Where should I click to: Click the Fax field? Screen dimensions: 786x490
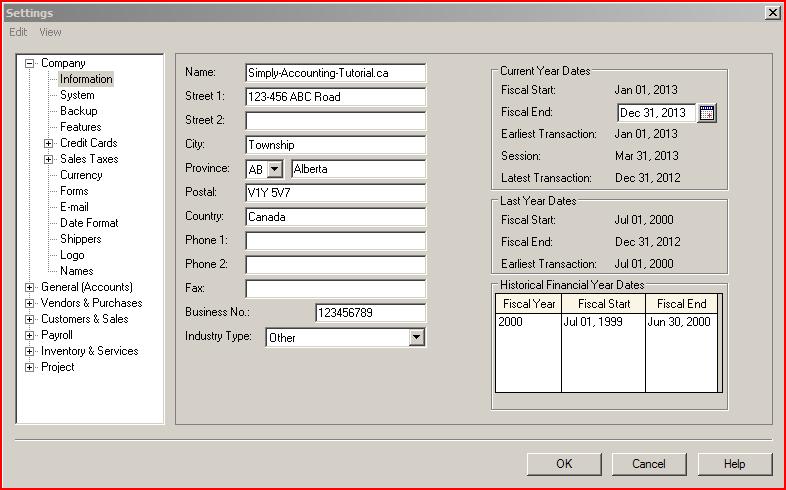coord(335,290)
